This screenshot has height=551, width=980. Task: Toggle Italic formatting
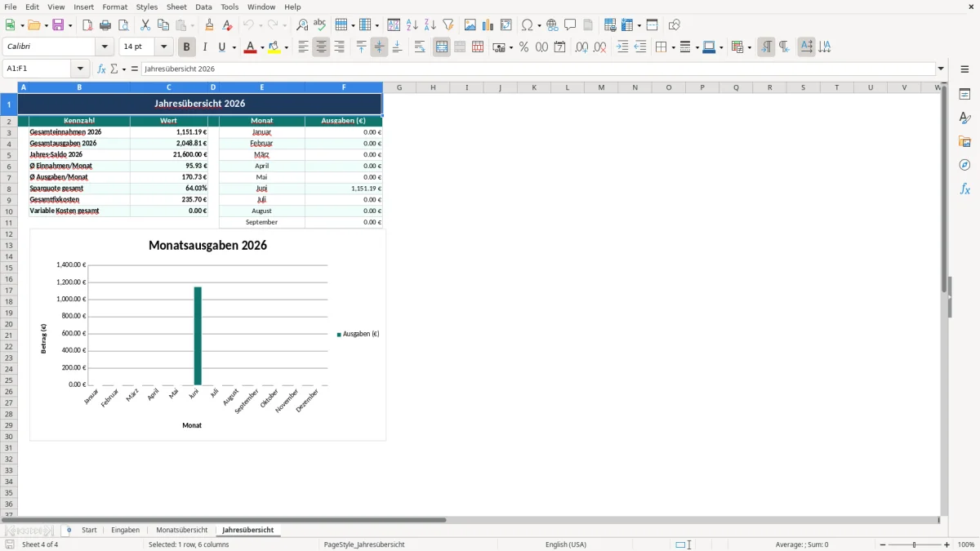[205, 47]
